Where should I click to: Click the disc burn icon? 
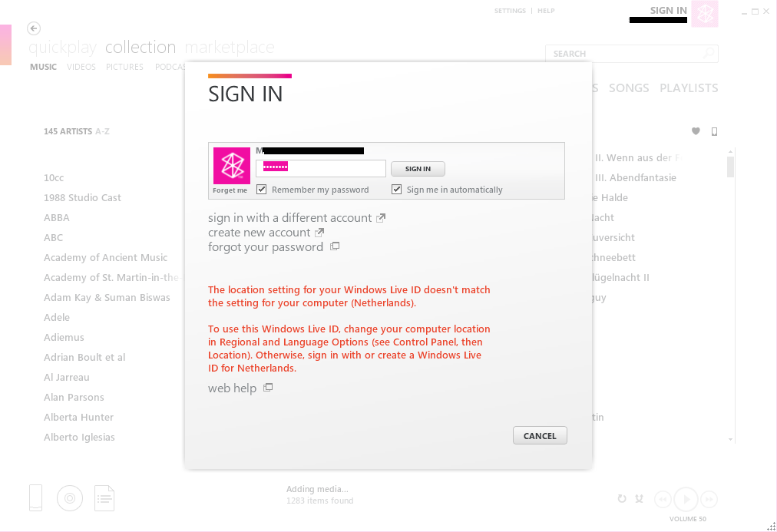coord(70,498)
